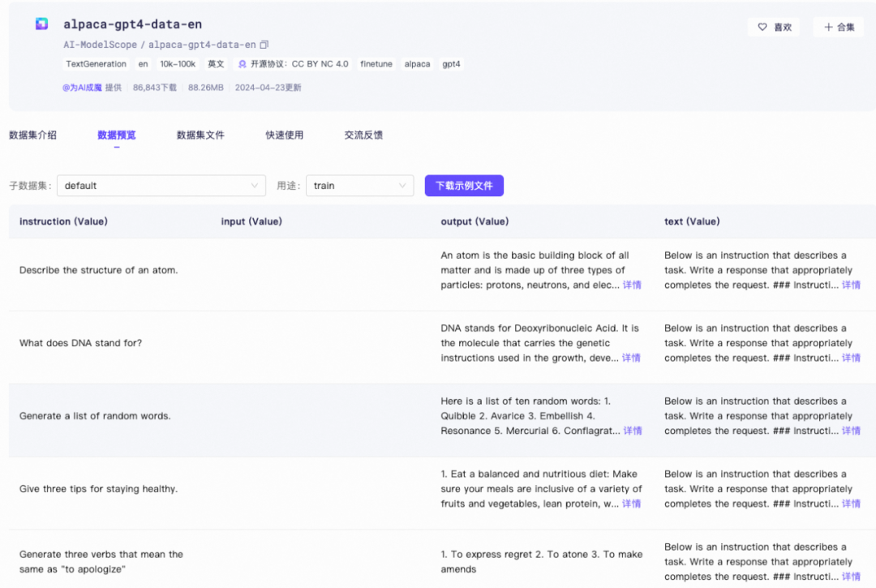Image resolution: width=876 pixels, height=588 pixels.
Task: Click the AI-ModelScope organization link
Action: [100, 45]
